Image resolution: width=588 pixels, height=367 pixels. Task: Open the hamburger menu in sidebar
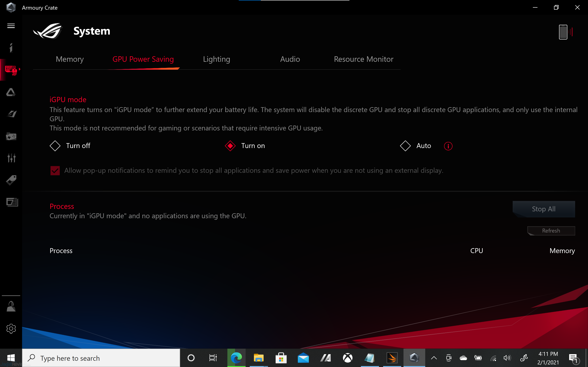[11, 26]
